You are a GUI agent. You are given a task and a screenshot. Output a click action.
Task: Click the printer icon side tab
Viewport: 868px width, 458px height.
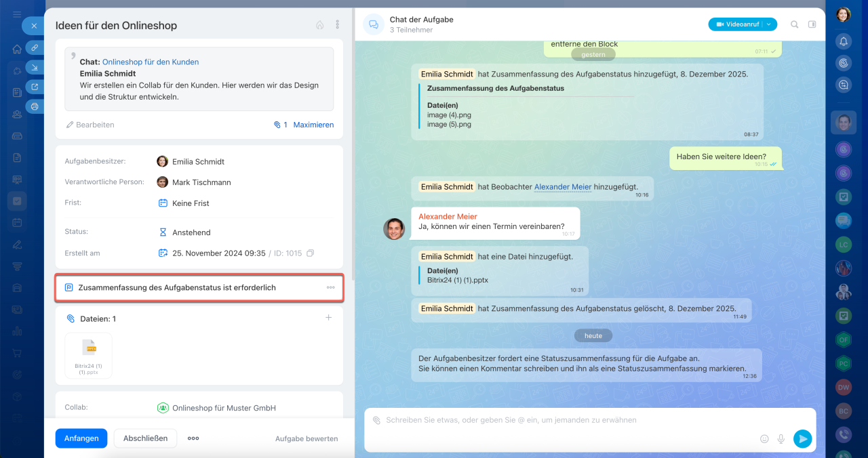click(35, 106)
